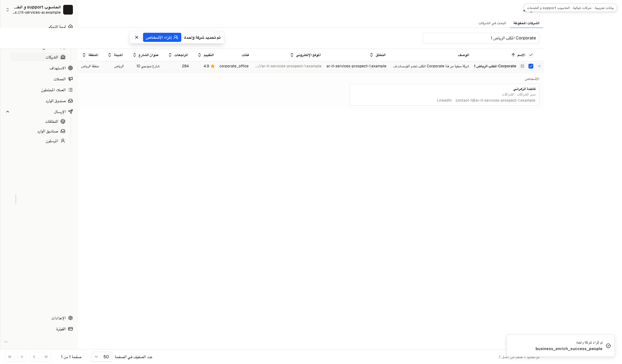Open الإعدادات settings gear
This screenshot has height=364, width=622.
click(39, 318)
